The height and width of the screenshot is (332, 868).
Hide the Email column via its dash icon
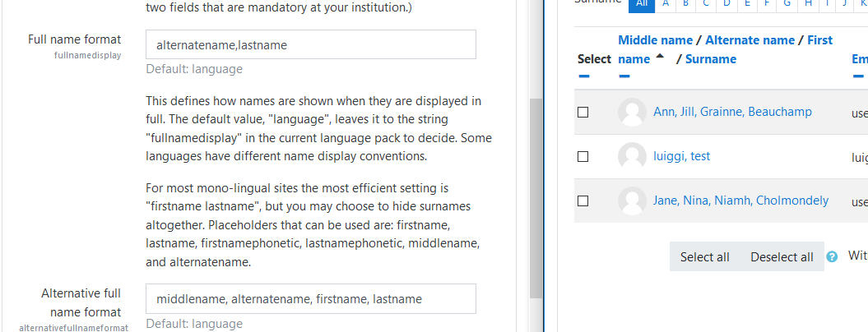[858, 76]
